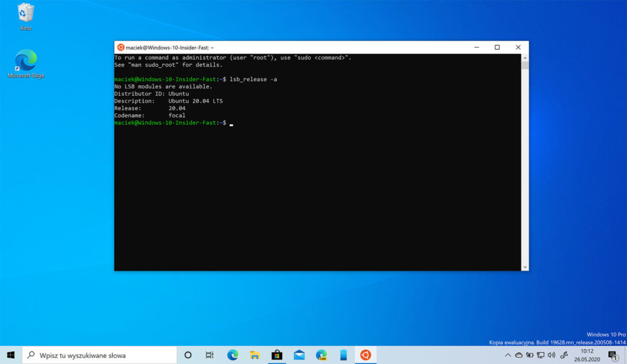Open OneDrive cloud tray icon

coord(519,355)
